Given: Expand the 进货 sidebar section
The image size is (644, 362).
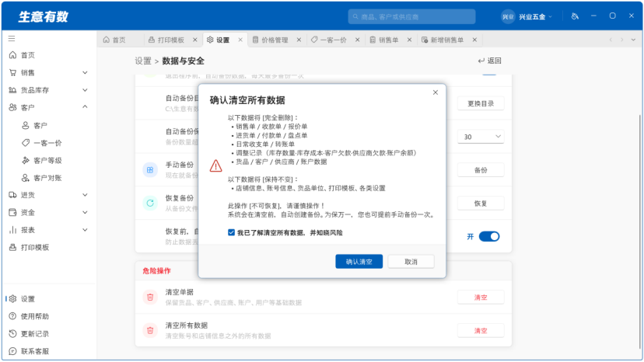Looking at the screenshot, I should point(85,195).
